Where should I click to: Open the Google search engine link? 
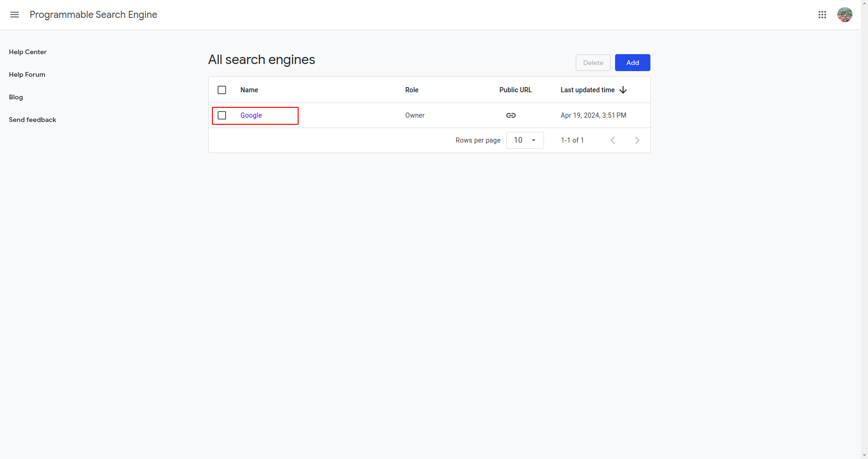tap(251, 115)
